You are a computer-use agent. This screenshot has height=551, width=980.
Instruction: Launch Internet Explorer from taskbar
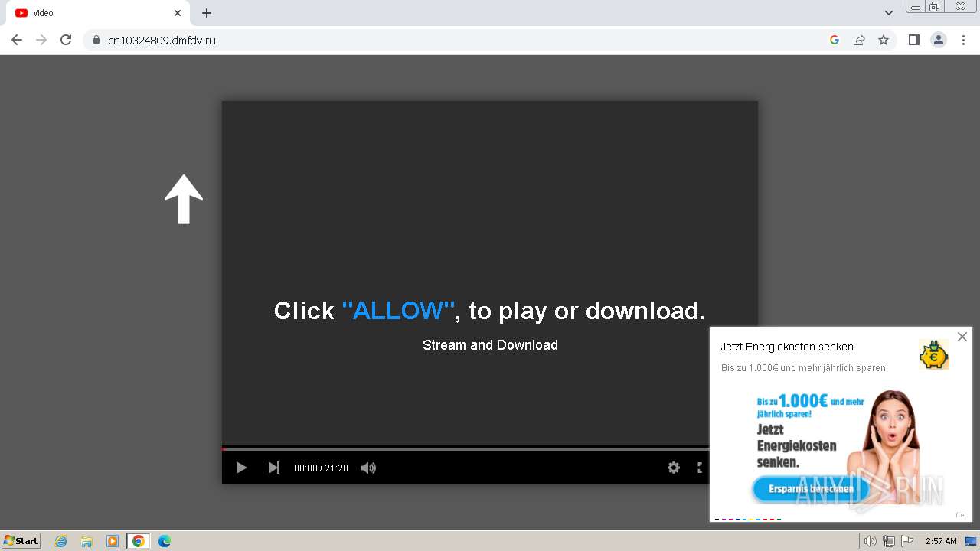[61, 541]
